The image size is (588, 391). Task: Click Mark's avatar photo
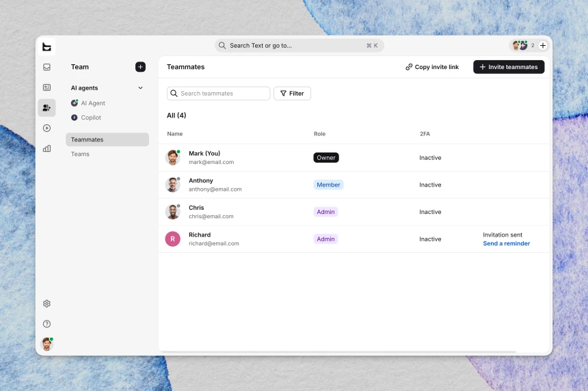[x=173, y=157]
